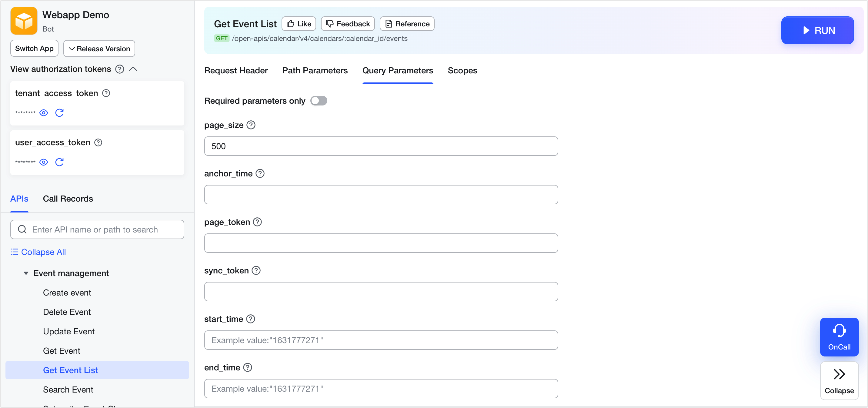The width and height of the screenshot is (868, 408).
Task: Reveal the tenant_access_token value
Action: click(x=44, y=113)
